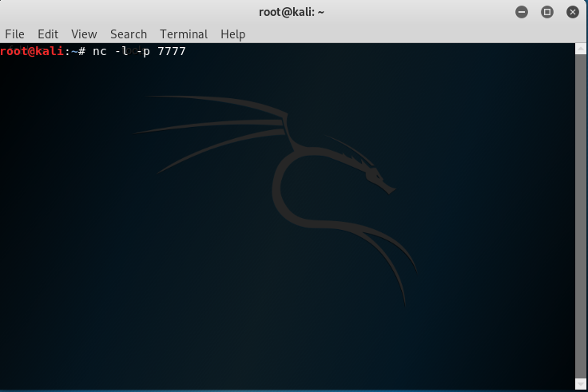Open the View menu

click(84, 34)
